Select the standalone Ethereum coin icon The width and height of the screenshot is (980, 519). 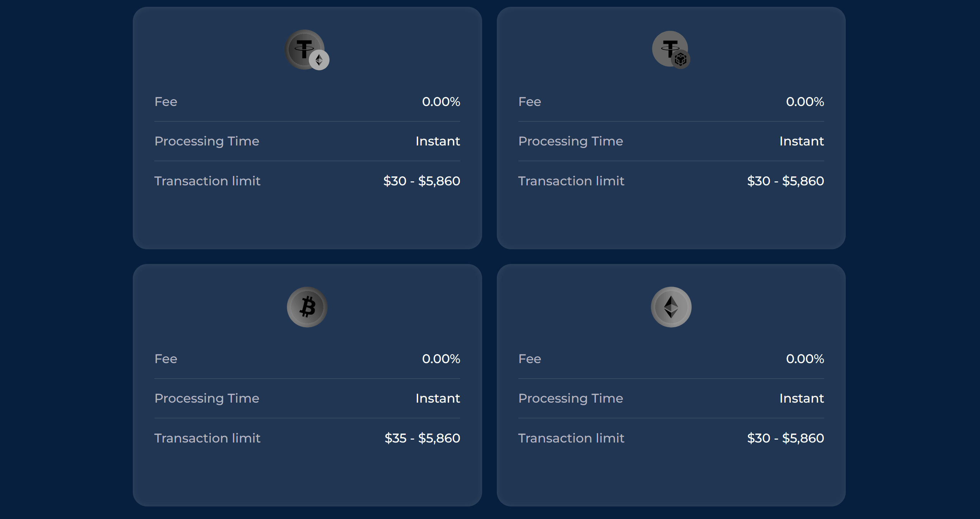pyautogui.click(x=671, y=307)
